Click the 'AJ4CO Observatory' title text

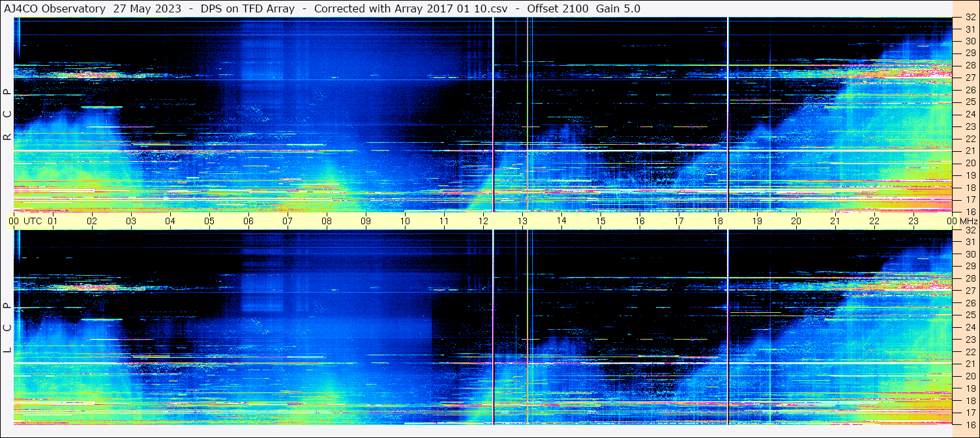pyautogui.click(x=55, y=9)
